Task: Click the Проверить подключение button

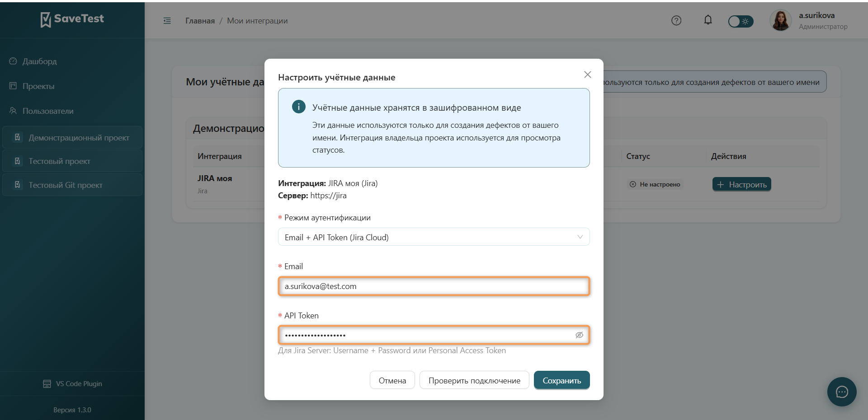Action: point(474,380)
